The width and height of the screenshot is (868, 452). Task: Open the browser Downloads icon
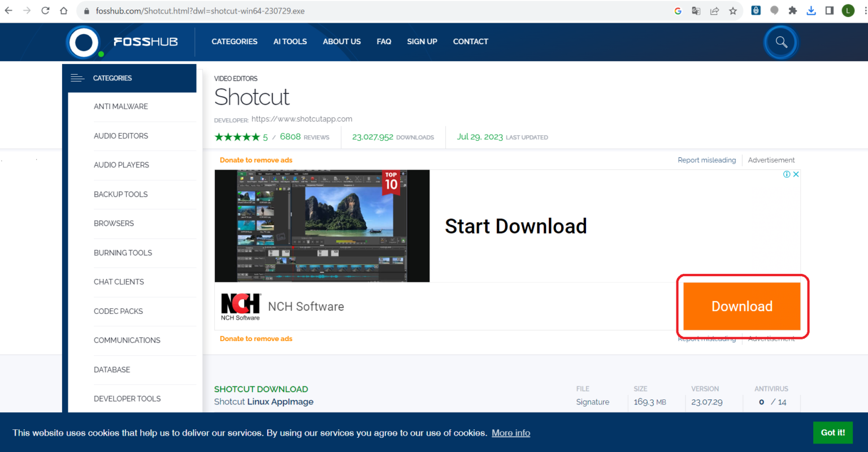click(x=811, y=11)
